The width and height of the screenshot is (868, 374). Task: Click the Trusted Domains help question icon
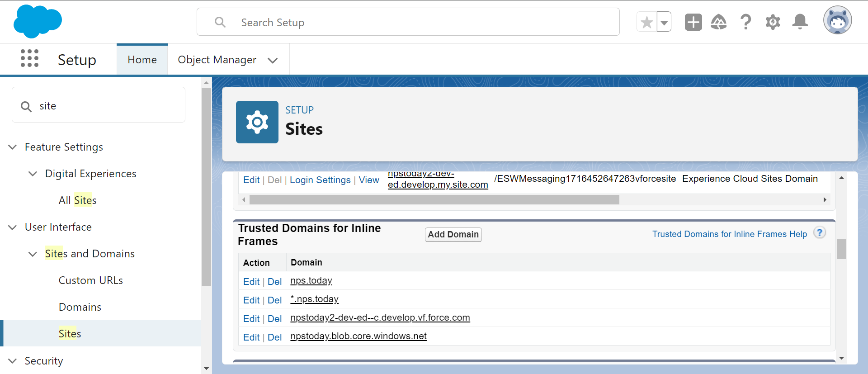click(x=820, y=232)
